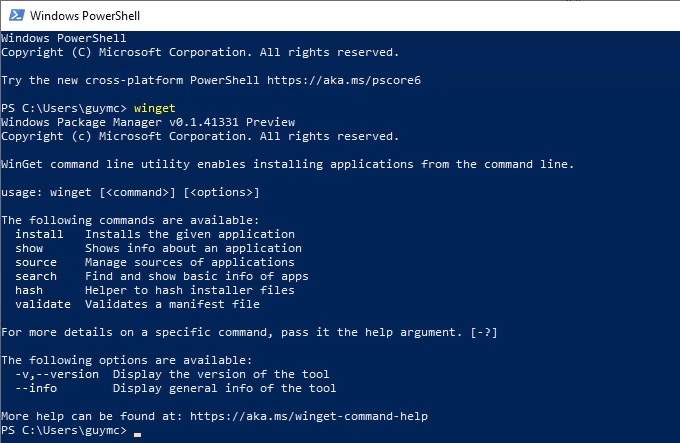
Task: Click the install command in the list
Action: (x=39, y=234)
